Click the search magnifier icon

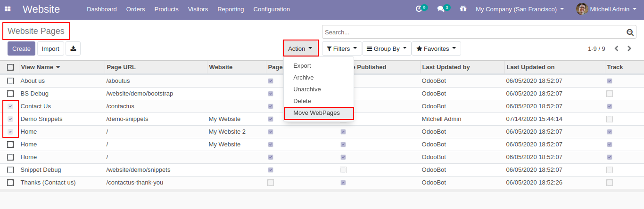click(x=630, y=32)
